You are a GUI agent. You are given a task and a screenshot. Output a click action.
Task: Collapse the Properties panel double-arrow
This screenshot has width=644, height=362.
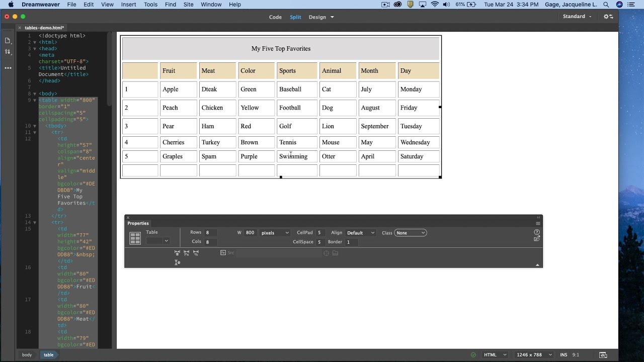tap(538, 218)
